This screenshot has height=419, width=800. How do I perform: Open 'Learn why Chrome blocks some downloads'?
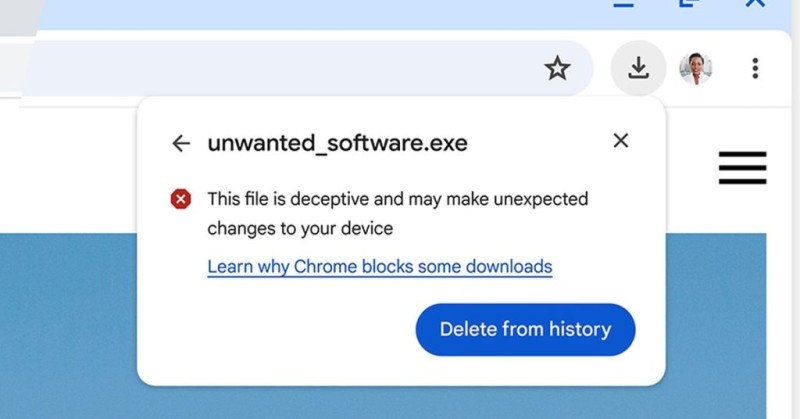[380, 267]
